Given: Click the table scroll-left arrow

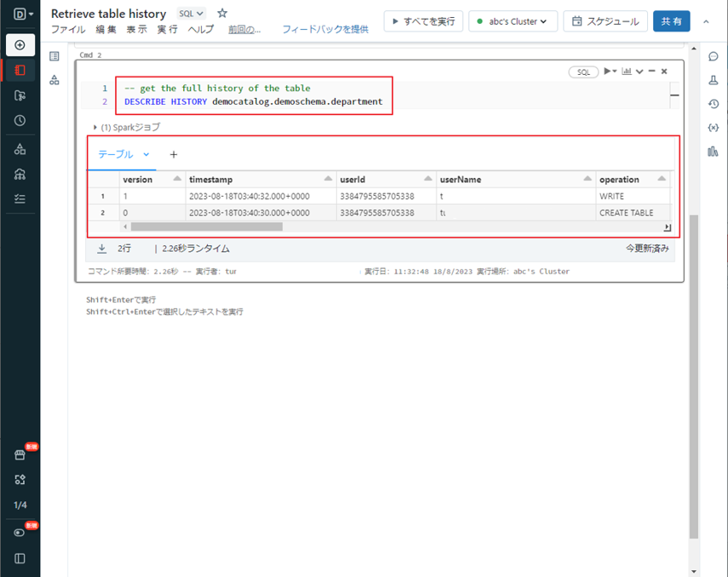Looking at the screenshot, I should pyautogui.click(x=125, y=226).
